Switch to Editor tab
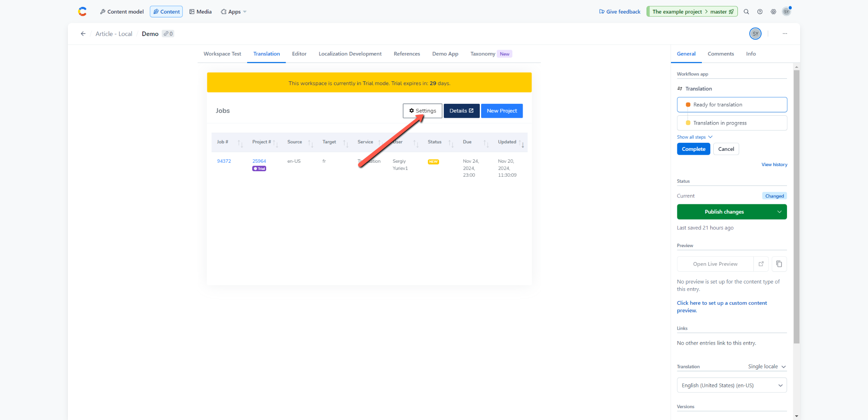The height and width of the screenshot is (420, 868). point(299,54)
